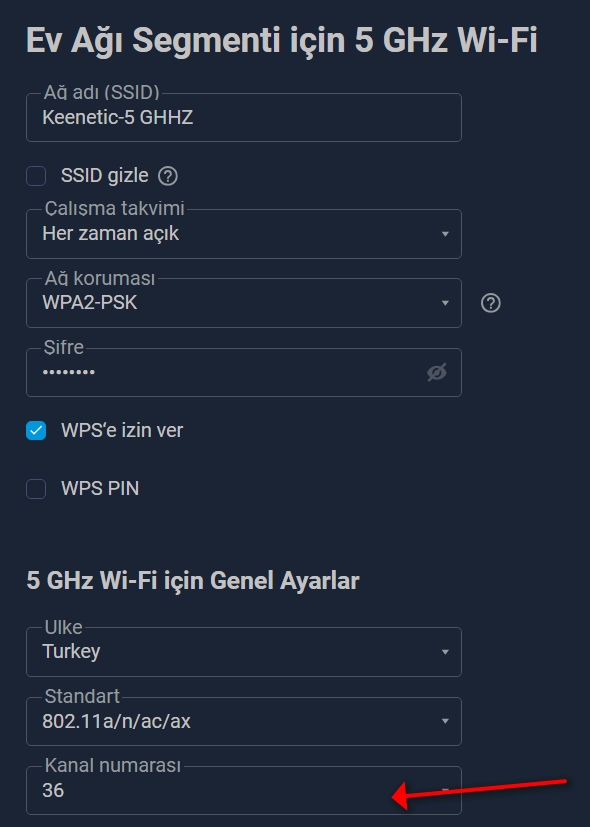Click arrow icon of Standart dropdown
590x827 pixels.
445,721
